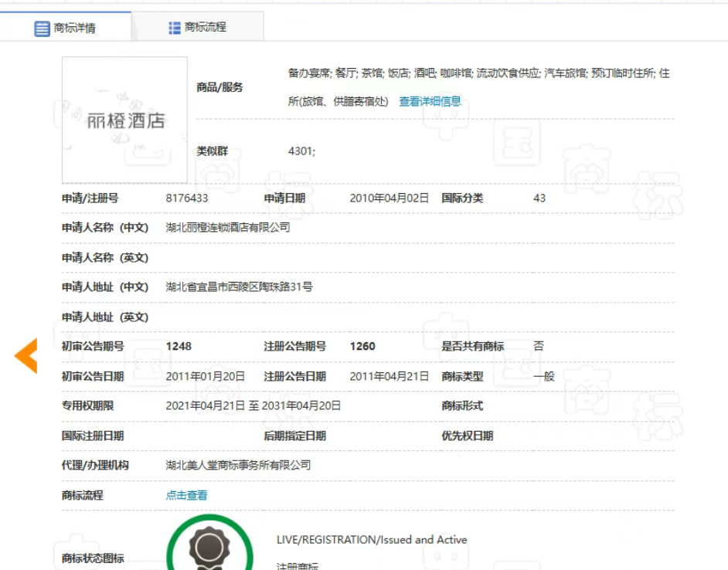Select the application date 2010年04月02日
Screen dimensions: 728x570
coord(389,198)
